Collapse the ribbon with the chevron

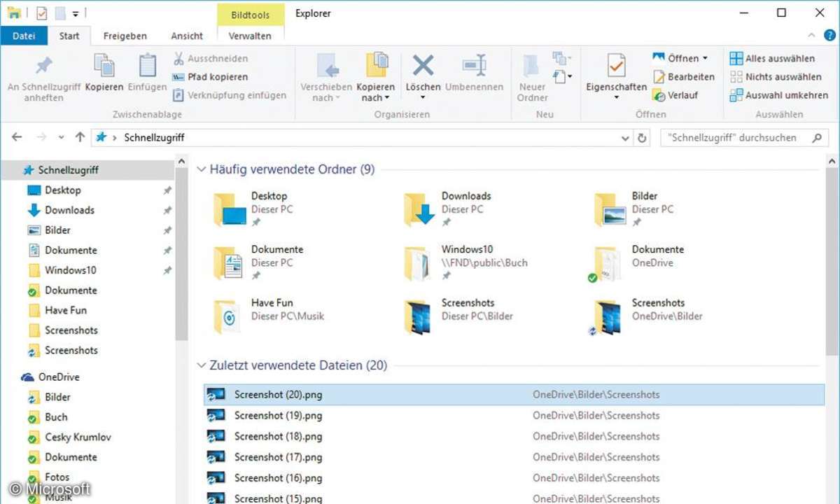click(813, 35)
